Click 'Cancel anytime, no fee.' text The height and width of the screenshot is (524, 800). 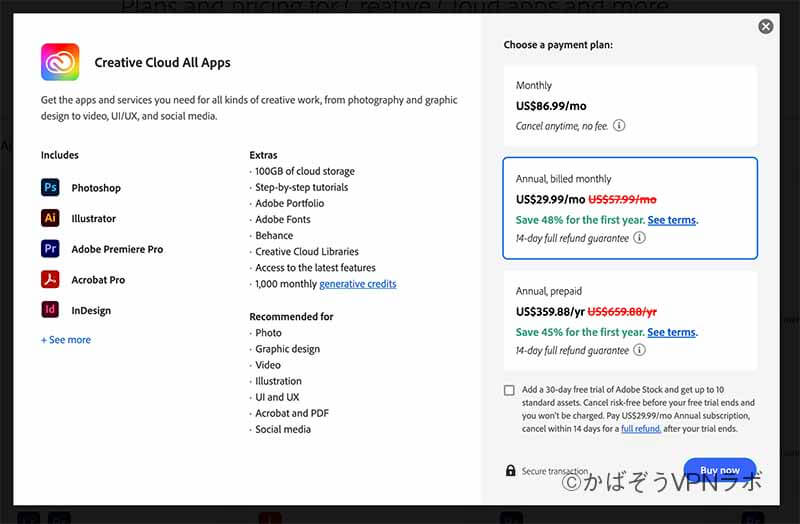click(x=562, y=126)
